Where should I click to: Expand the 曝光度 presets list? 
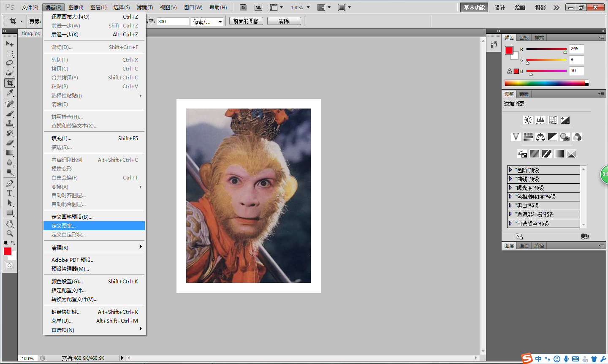[x=510, y=187]
